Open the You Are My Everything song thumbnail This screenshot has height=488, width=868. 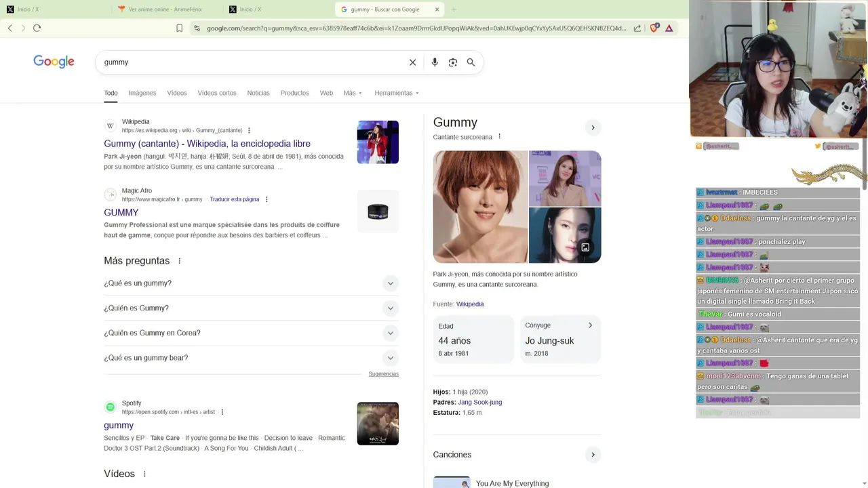(452, 482)
